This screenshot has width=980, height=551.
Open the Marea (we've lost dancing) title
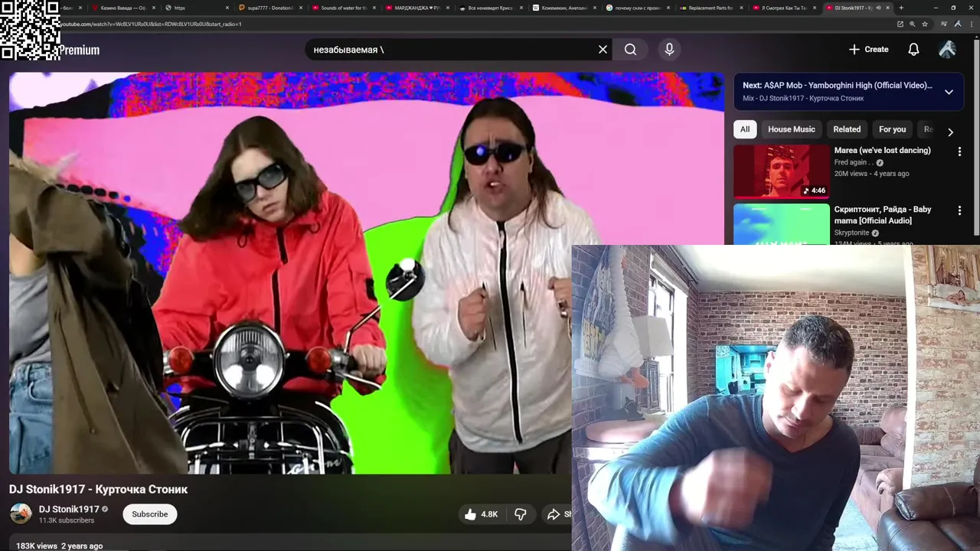coord(882,151)
